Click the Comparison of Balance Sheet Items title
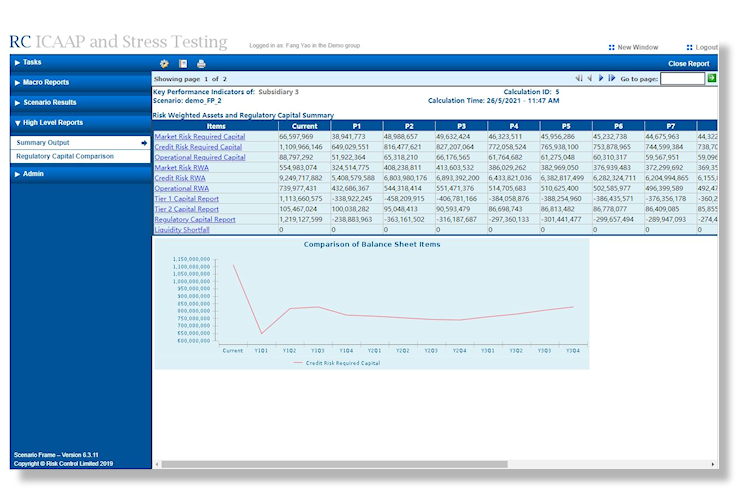 [x=372, y=244]
